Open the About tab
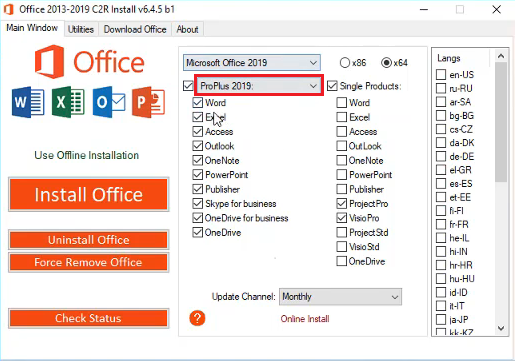 click(187, 29)
